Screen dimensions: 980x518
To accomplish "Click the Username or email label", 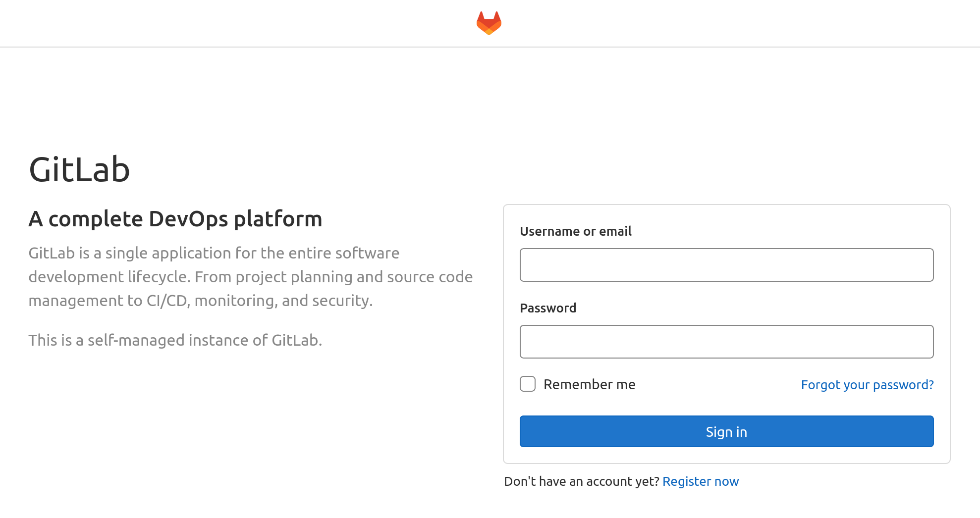I will click(575, 231).
